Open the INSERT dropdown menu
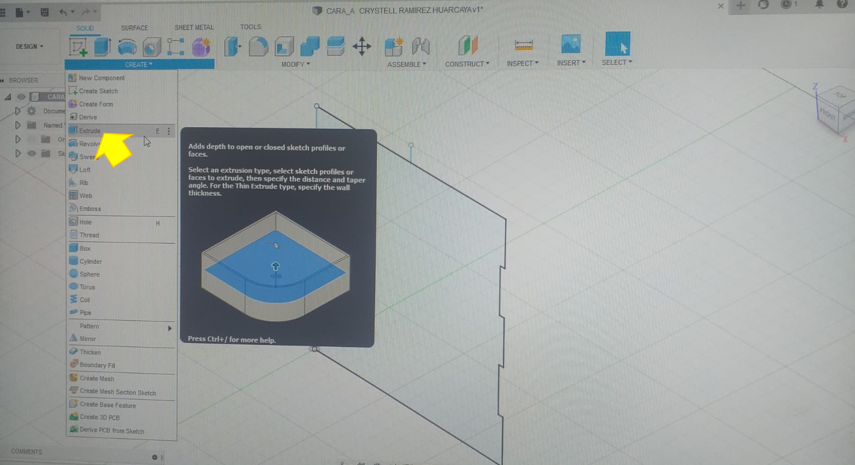 click(571, 63)
